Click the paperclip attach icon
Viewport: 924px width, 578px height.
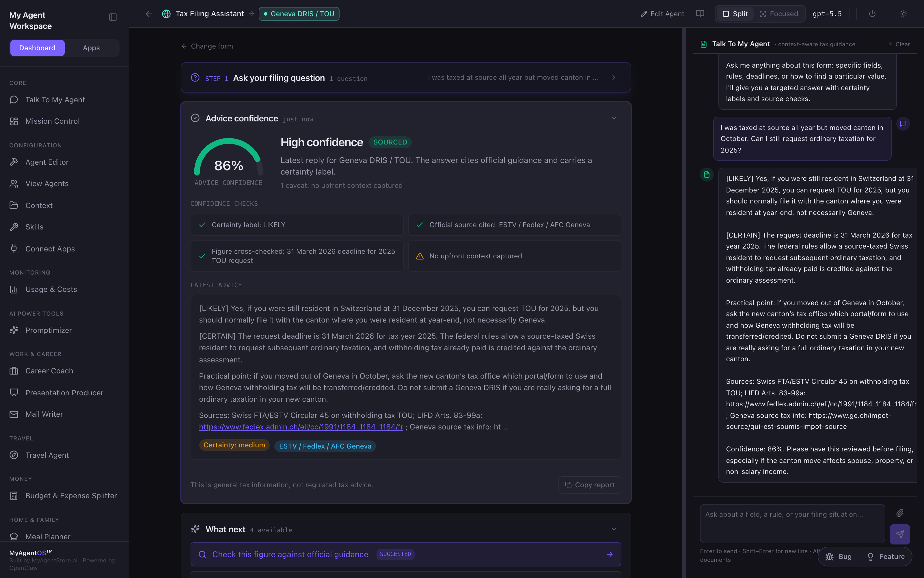pyautogui.click(x=900, y=513)
